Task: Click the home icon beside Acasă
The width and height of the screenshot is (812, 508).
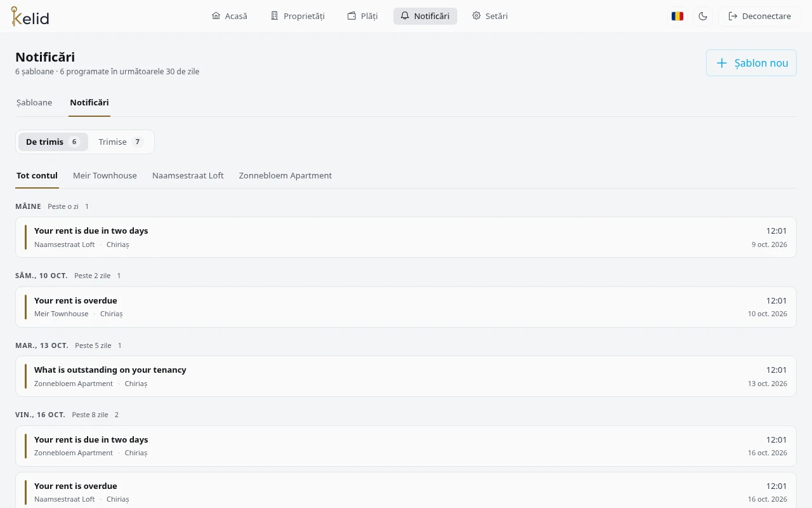Action: (216, 16)
